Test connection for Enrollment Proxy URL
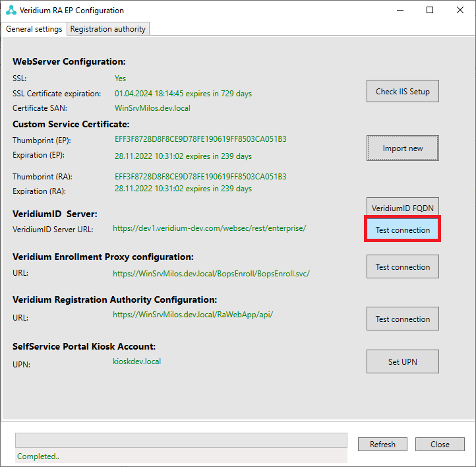This screenshot has width=476, height=467. click(x=402, y=267)
